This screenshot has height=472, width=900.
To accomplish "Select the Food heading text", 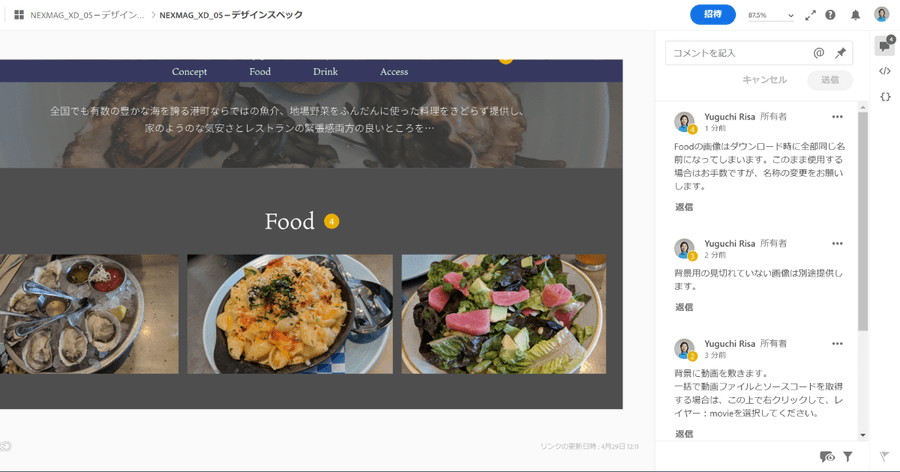I will click(290, 221).
